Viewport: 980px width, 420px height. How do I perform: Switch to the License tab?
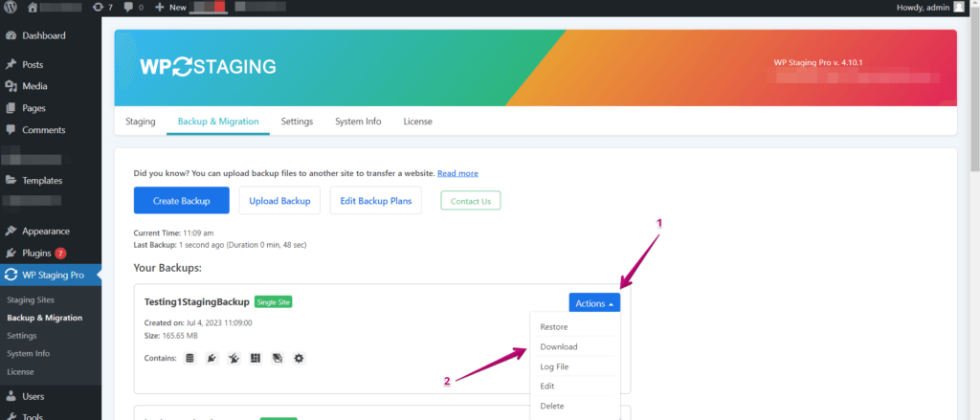coord(417,122)
